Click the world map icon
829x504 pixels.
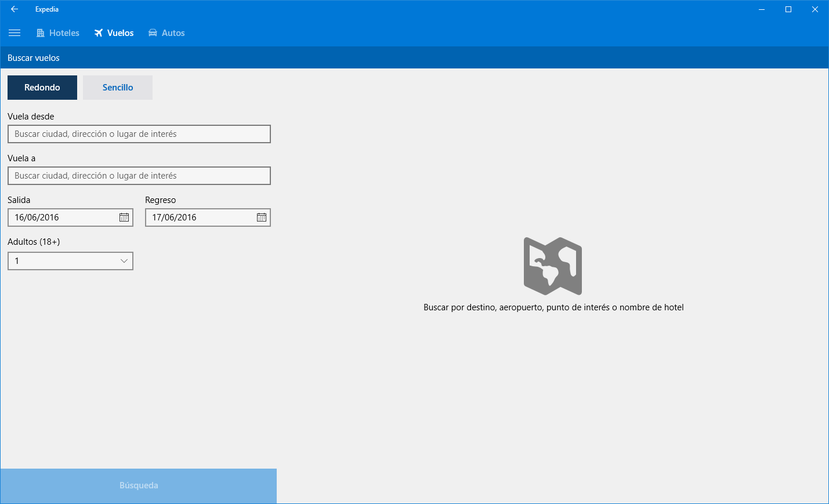pyautogui.click(x=553, y=266)
